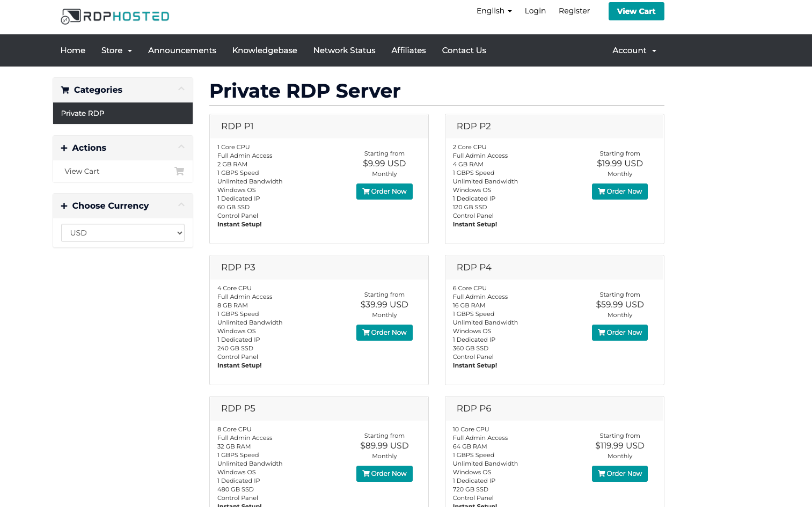The image size is (812, 507).
Task: Click the teal View Cart button
Action: 636,11
